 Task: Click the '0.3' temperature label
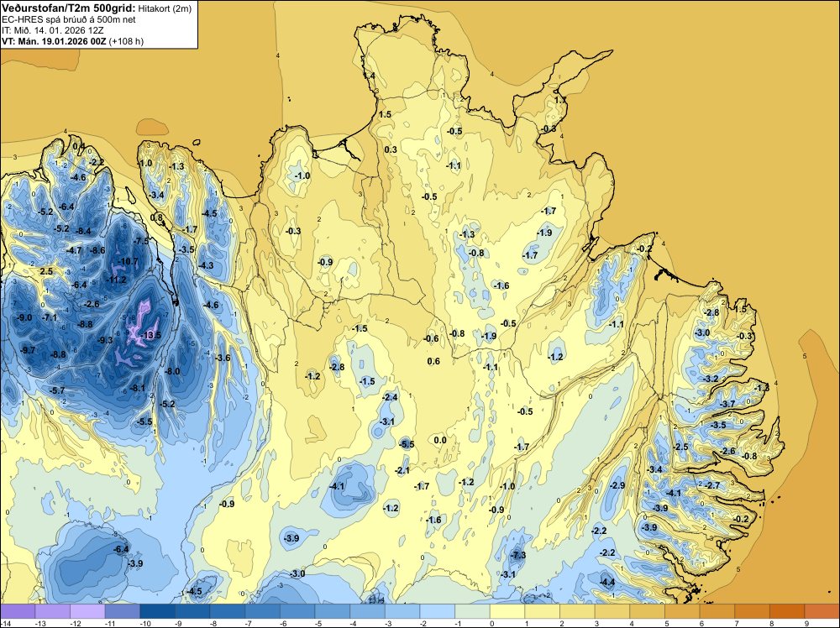pyautogui.click(x=391, y=150)
